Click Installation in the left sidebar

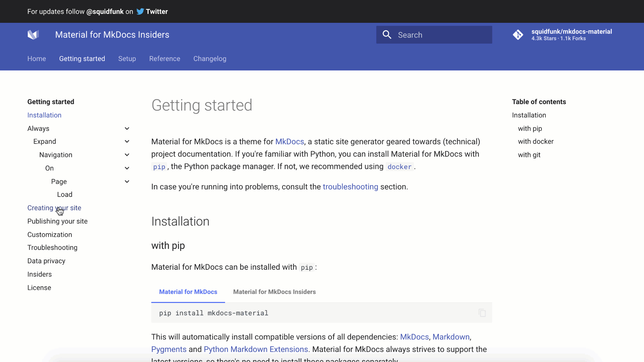[x=44, y=115]
